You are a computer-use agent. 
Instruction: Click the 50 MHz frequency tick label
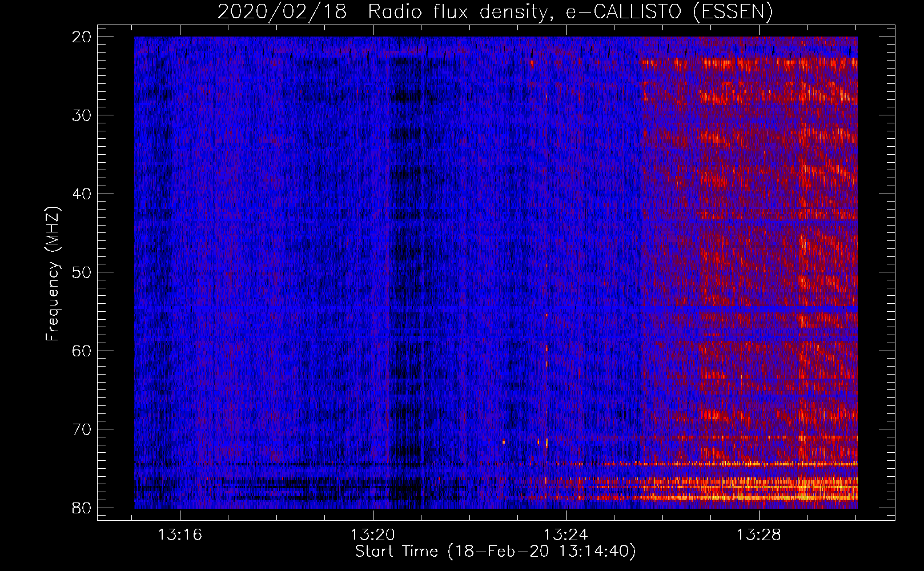point(82,272)
